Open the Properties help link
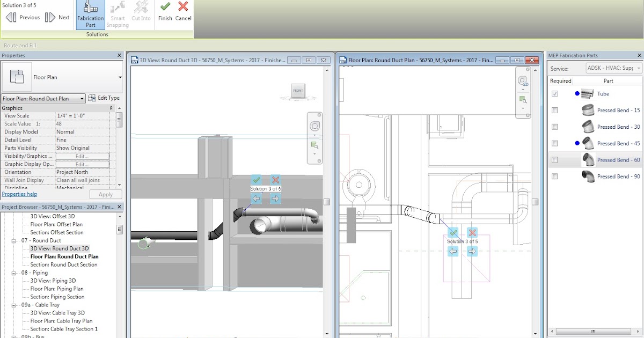The width and height of the screenshot is (644, 338). 20,194
